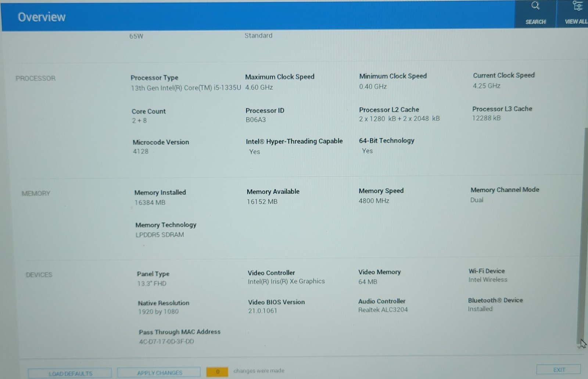
Task: Select the L2 Cache value '2 x 1280 kB + 2 x 2048 kB'
Action: 399,118
